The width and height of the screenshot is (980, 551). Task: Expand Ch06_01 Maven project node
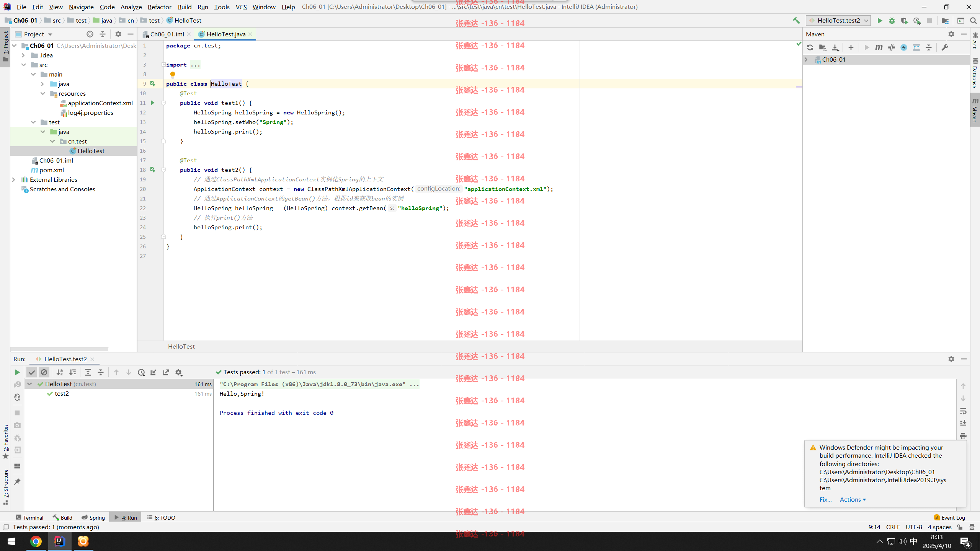coord(806,59)
